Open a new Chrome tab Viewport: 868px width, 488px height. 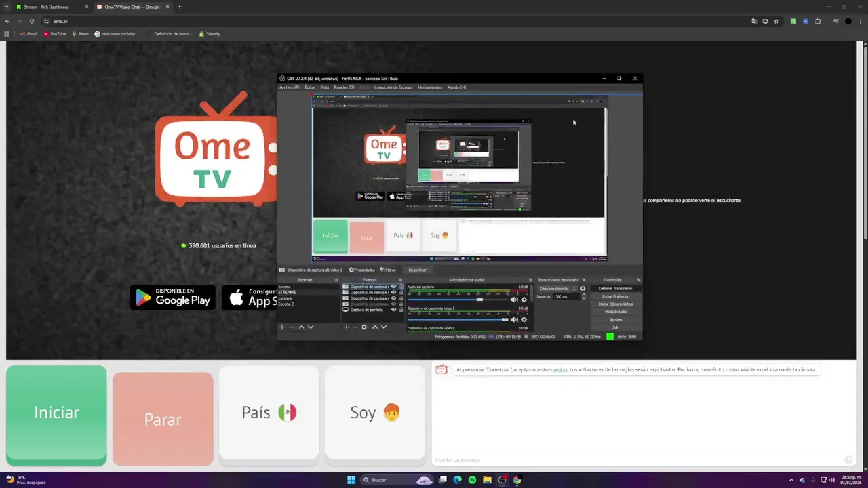pyautogui.click(x=179, y=7)
